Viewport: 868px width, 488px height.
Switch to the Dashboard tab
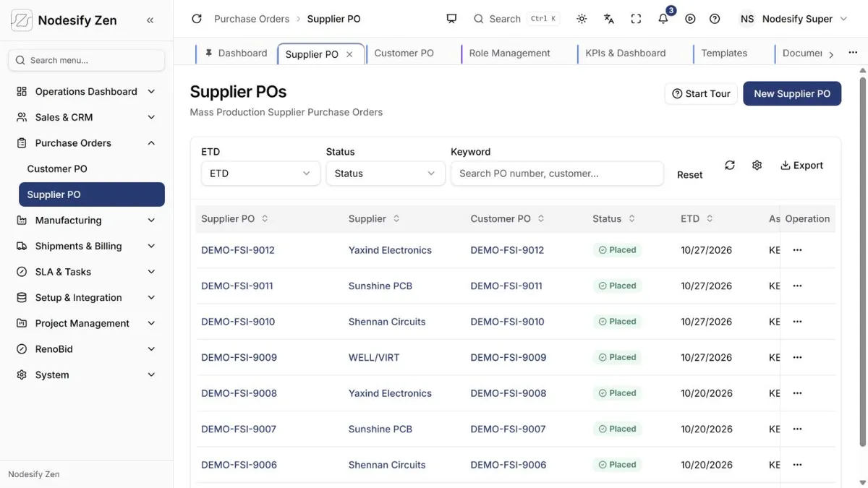(236, 53)
